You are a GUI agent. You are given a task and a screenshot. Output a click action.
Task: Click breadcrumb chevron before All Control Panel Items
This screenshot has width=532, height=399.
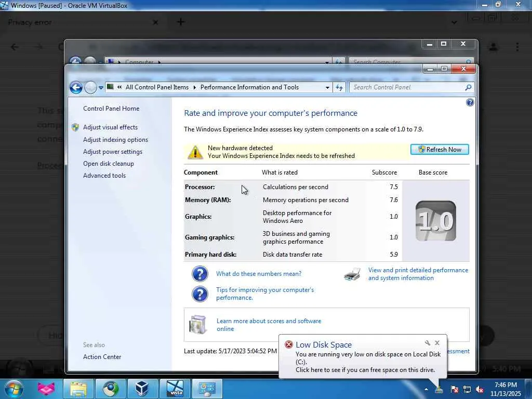coord(119,87)
